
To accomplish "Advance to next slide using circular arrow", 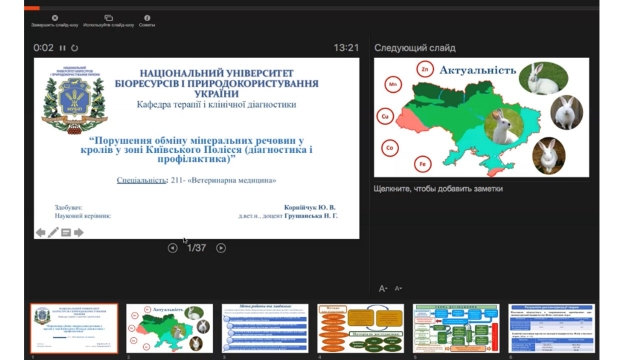I will tap(221, 248).
